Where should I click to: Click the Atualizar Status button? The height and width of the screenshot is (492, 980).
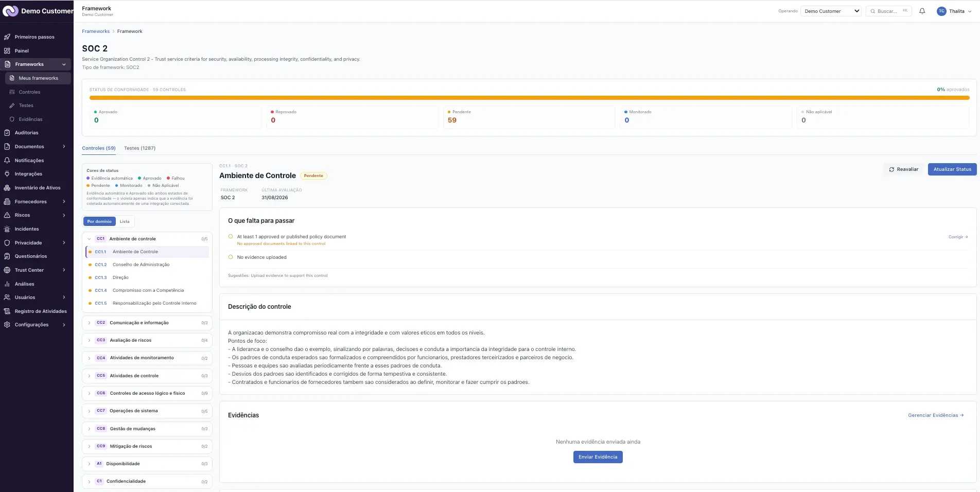coord(952,169)
